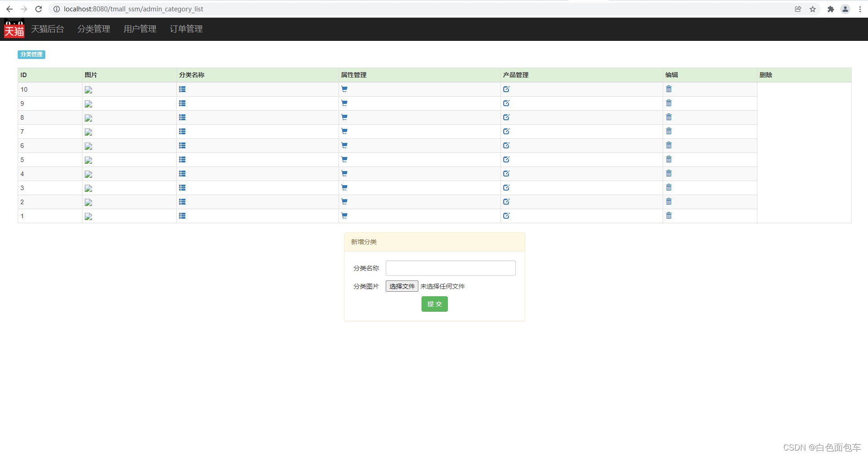
Task: Click the list icon in row ID 2
Action: 182,202
